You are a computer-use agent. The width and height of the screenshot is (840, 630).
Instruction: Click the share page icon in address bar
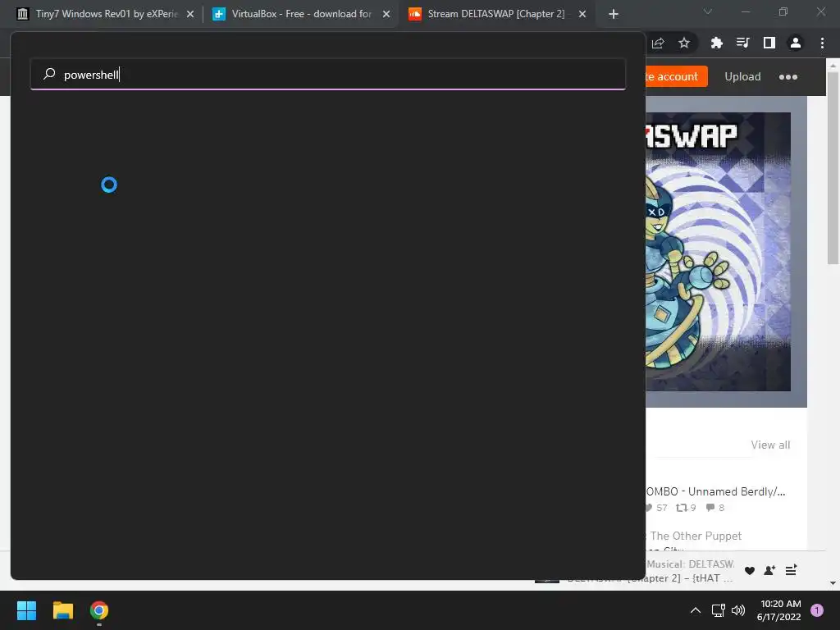(x=658, y=43)
